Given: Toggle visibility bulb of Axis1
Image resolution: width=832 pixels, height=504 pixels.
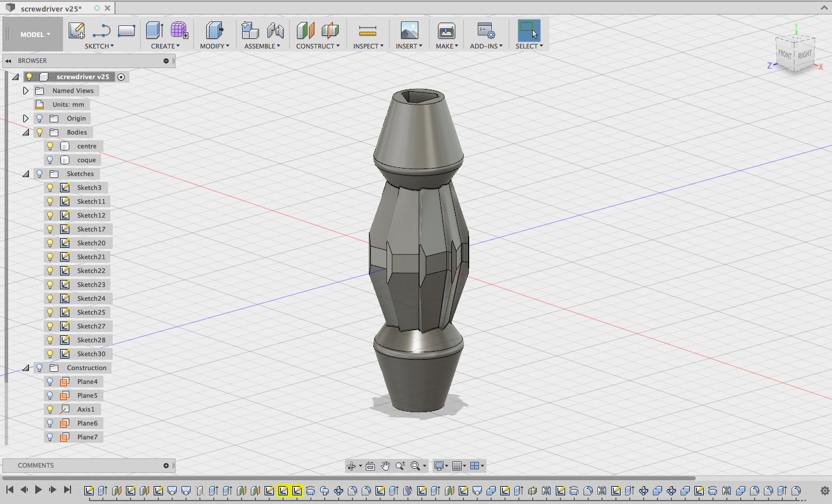Looking at the screenshot, I should pos(50,409).
